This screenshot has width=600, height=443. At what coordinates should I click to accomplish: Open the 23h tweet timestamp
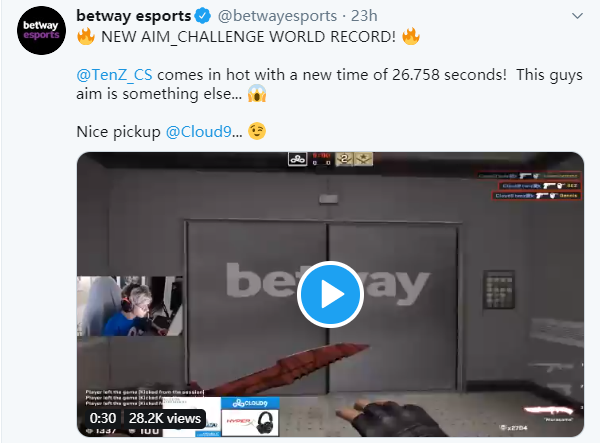(x=364, y=16)
